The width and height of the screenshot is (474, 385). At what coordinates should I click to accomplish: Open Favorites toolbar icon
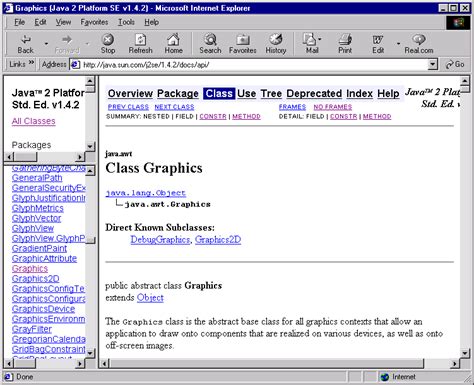coord(242,44)
